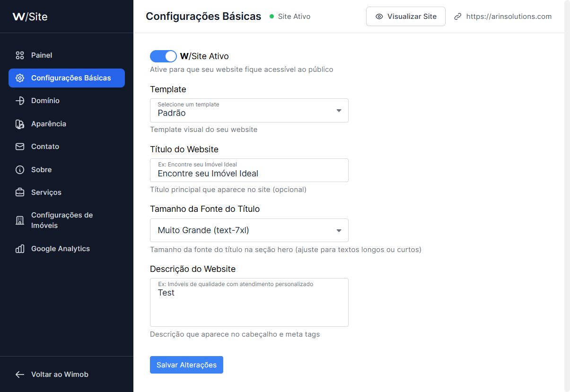Expand the Template dropdown arrow
The image size is (570, 392).
coord(339,111)
